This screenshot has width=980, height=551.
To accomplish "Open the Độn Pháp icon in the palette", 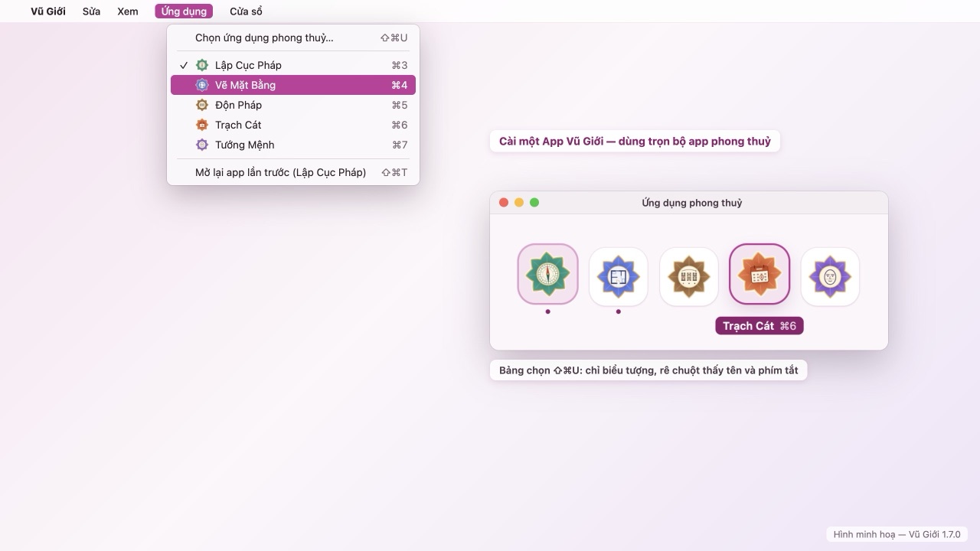I will pos(689,276).
